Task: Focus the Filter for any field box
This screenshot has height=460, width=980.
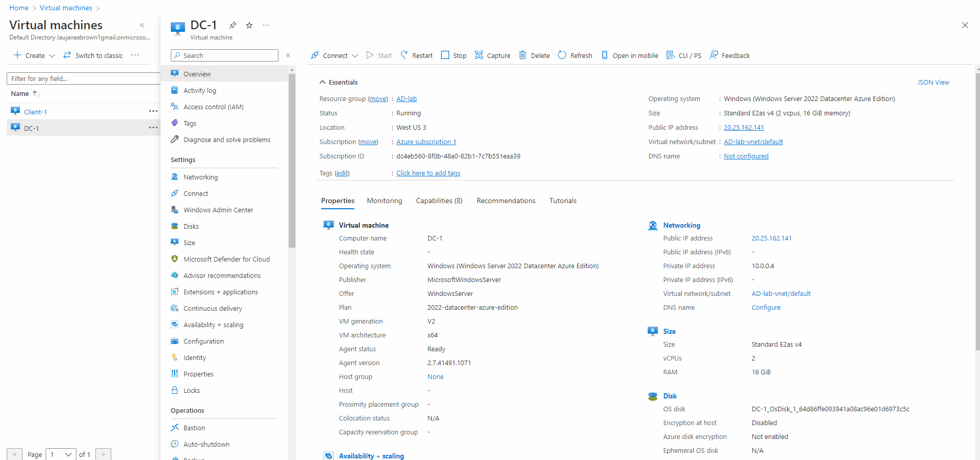Action: [84, 78]
